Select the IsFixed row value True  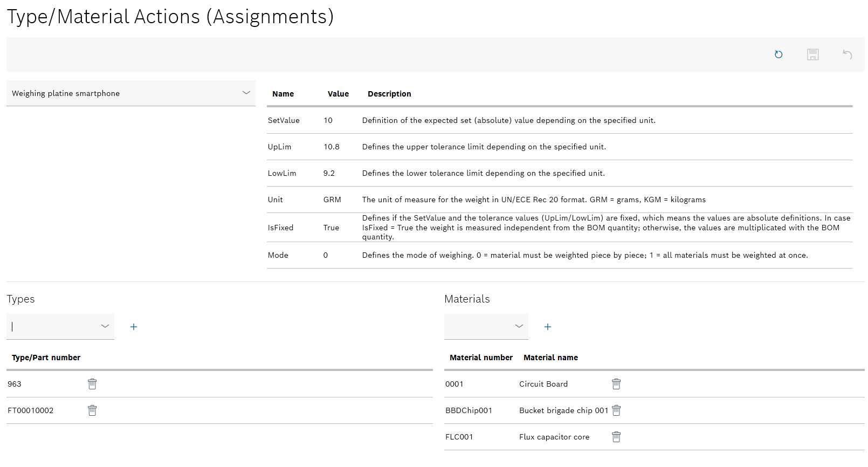tap(331, 228)
